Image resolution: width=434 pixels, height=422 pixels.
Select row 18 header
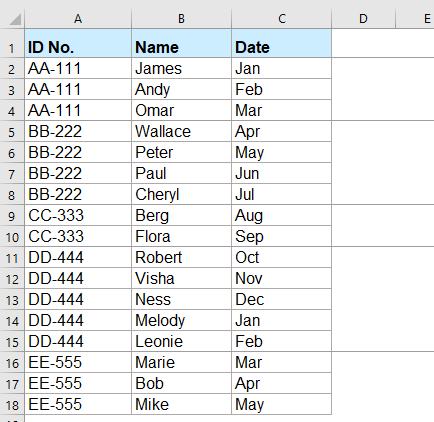(12, 404)
